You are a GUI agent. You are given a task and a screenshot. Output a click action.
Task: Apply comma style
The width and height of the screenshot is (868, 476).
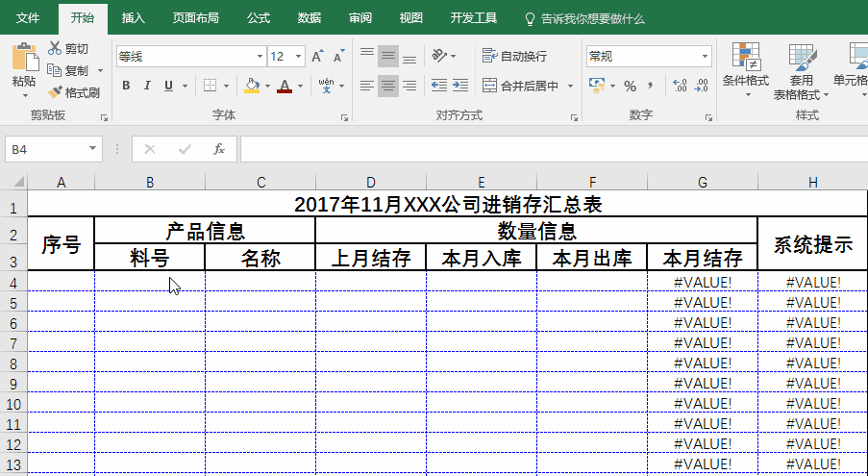point(651,86)
